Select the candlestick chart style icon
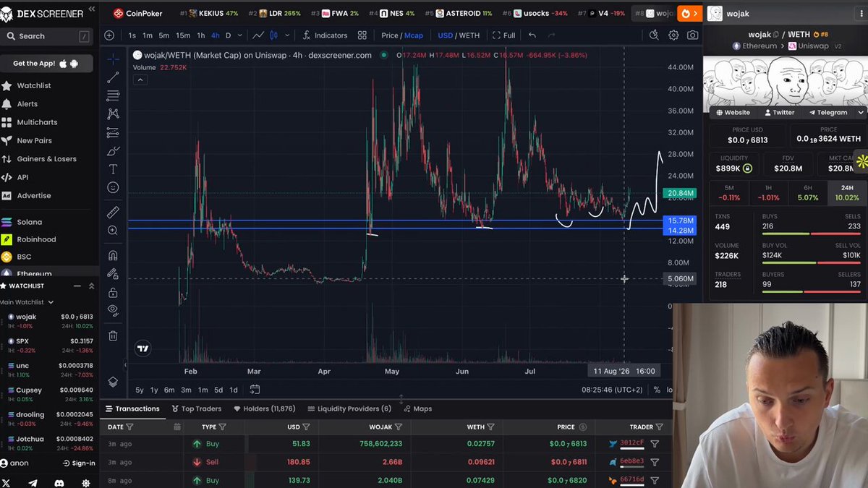The width and height of the screenshot is (868, 488). pos(275,35)
